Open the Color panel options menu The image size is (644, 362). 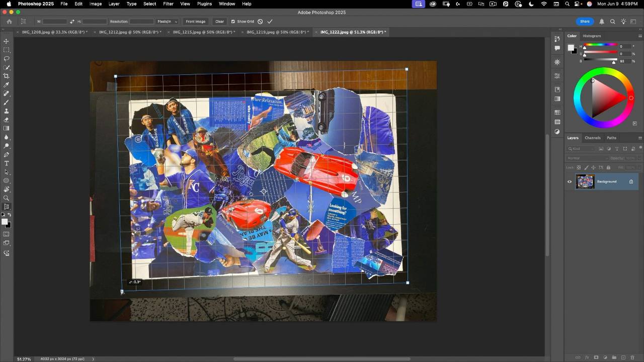click(640, 36)
